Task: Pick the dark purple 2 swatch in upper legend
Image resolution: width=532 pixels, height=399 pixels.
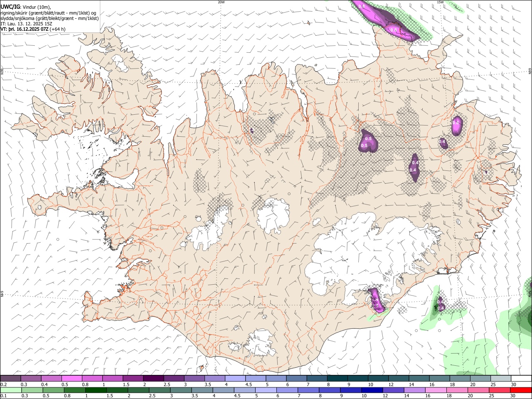Action: point(153,378)
